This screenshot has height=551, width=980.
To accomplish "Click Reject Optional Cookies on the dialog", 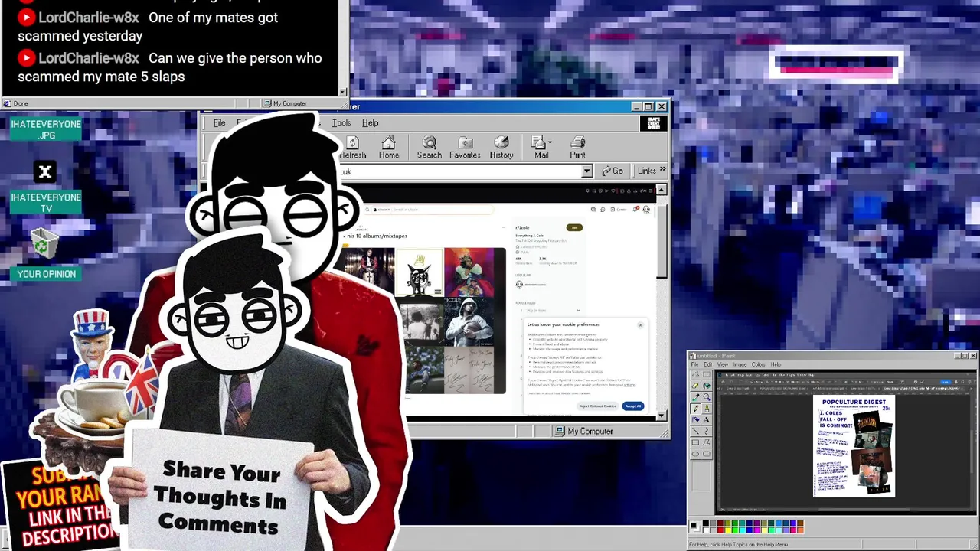I will (x=597, y=406).
